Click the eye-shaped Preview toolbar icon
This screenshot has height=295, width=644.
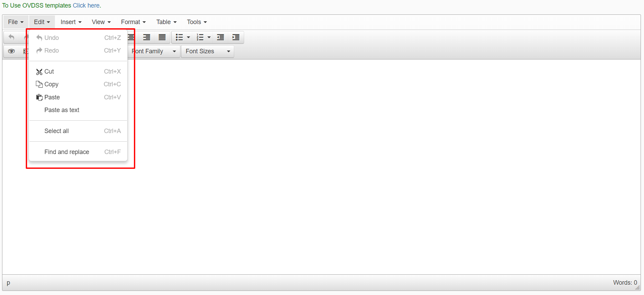pyautogui.click(x=11, y=51)
